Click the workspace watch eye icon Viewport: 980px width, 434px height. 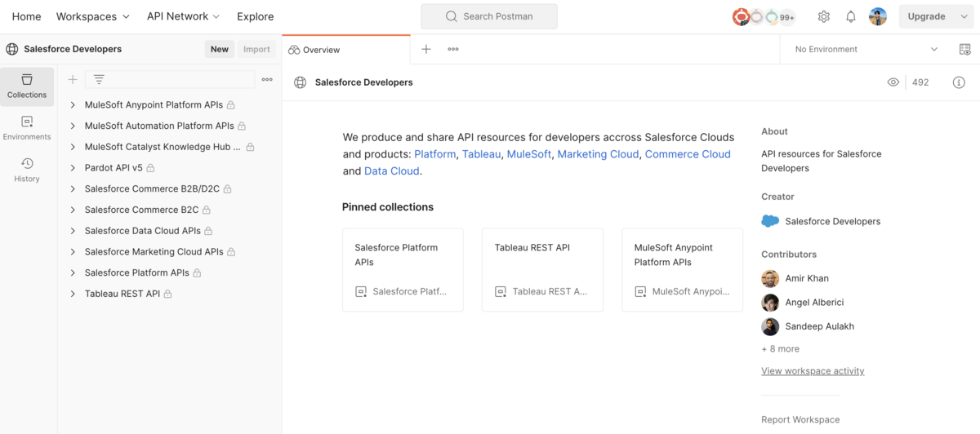893,82
